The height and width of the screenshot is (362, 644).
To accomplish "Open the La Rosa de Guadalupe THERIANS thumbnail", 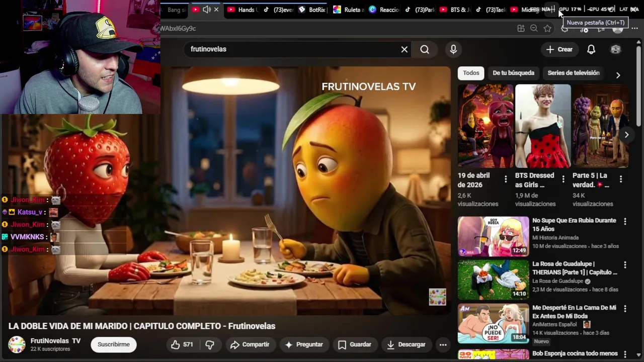I will (493, 280).
